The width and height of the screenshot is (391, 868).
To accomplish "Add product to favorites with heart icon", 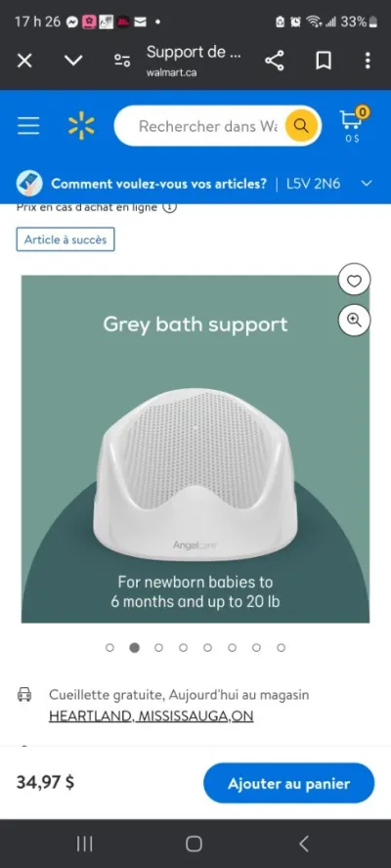I will pos(354,281).
